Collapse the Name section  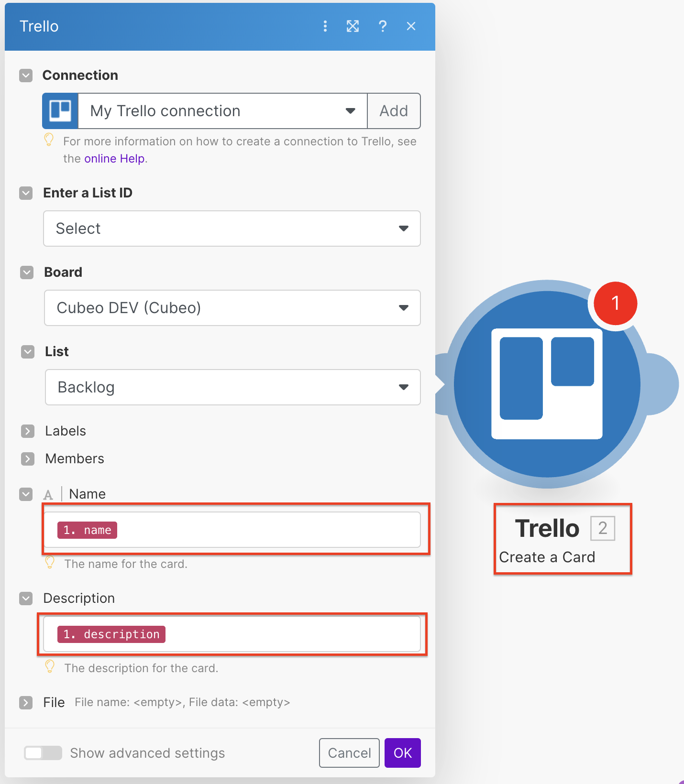(x=26, y=494)
